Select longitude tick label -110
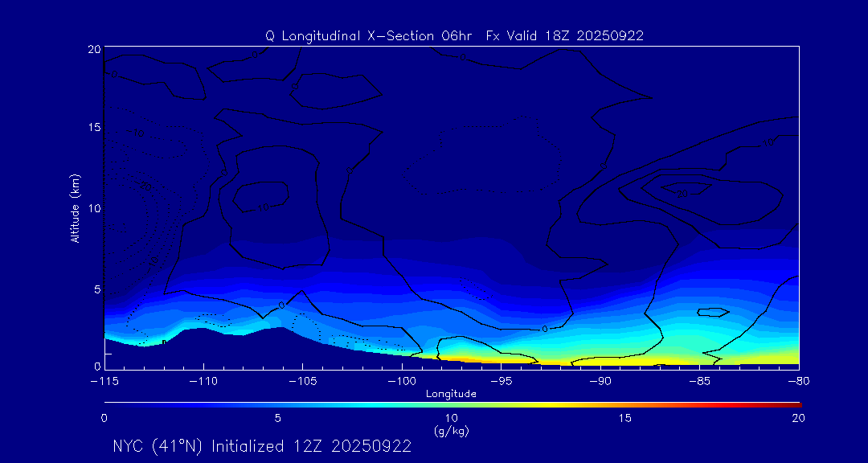This screenshot has height=463, width=868. click(203, 382)
